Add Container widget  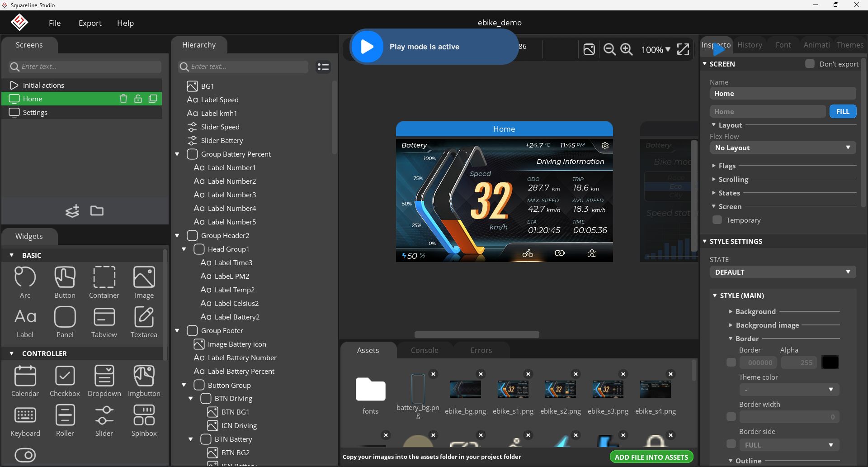click(x=104, y=282)
